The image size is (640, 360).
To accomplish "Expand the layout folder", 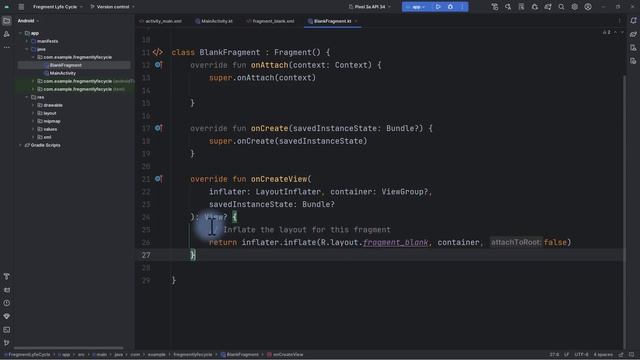I will [x=33, y=113].
